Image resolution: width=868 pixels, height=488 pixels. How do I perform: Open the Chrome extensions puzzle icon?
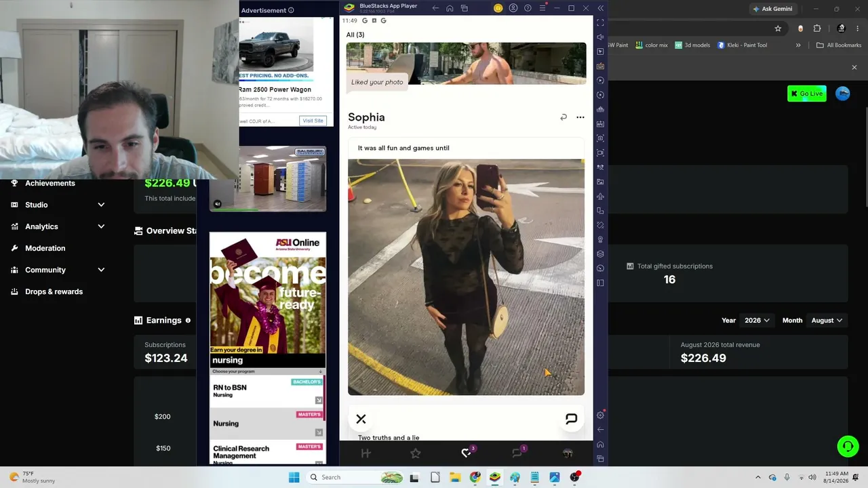tap(817, 28)
